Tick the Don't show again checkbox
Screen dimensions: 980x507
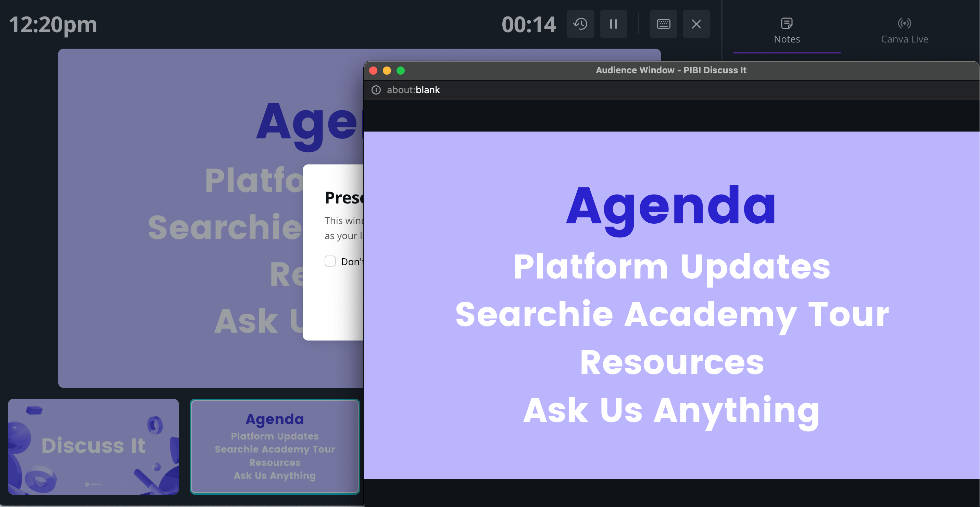(x=330, y=261)
